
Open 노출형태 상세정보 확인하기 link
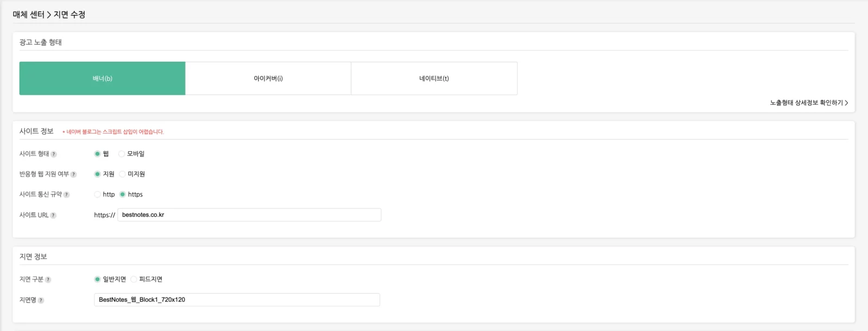(808, 103)
